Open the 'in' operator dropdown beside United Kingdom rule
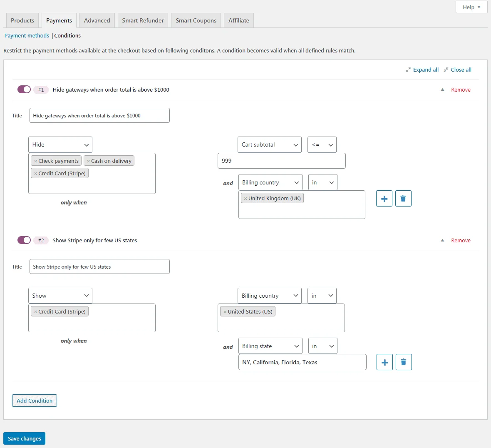The height and width of the screenshot is (448, 491). 323,182
